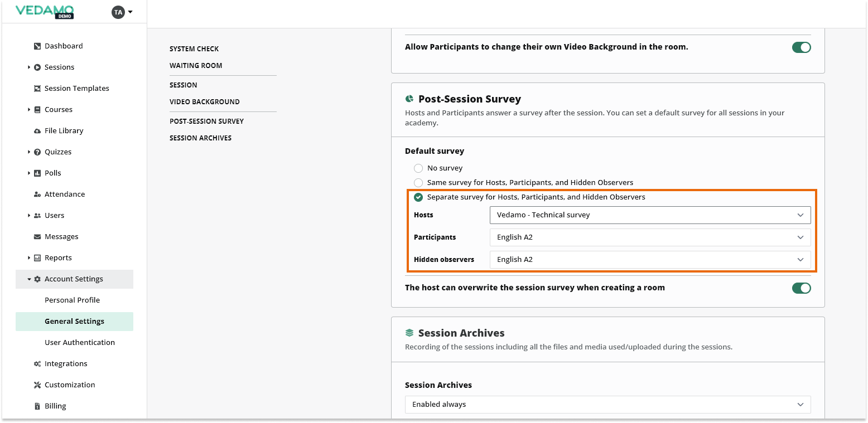Open User Authentication settings page
Screen dimensions: 868x423
pyautogui.click(x=80, y=343)
